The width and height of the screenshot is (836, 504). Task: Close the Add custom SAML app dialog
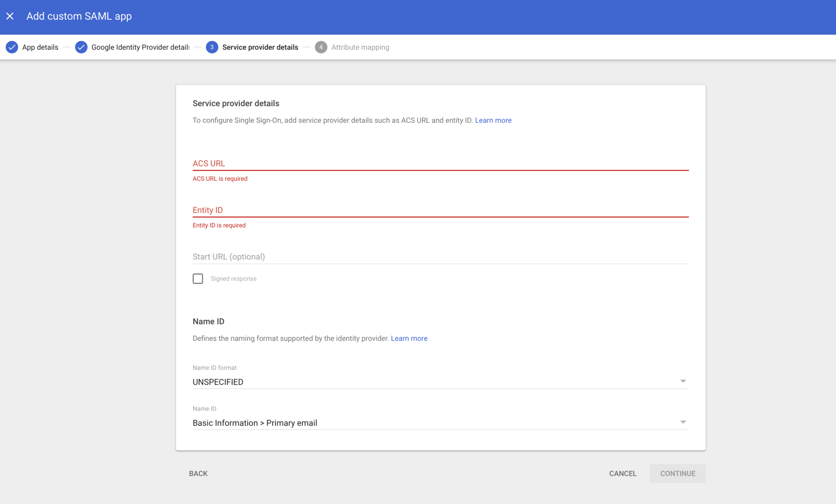coord(10,16)
